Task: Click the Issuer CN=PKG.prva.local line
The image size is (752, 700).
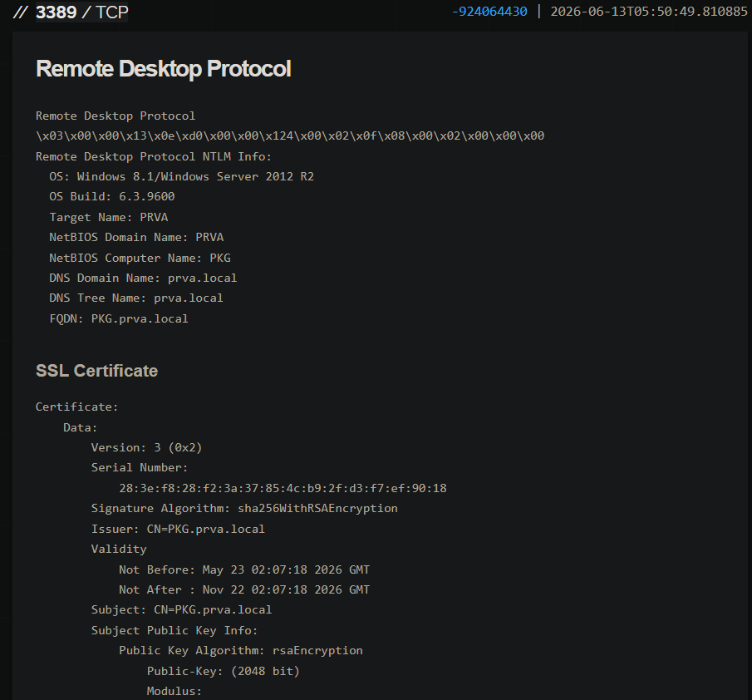Action: tap(178, 530)
